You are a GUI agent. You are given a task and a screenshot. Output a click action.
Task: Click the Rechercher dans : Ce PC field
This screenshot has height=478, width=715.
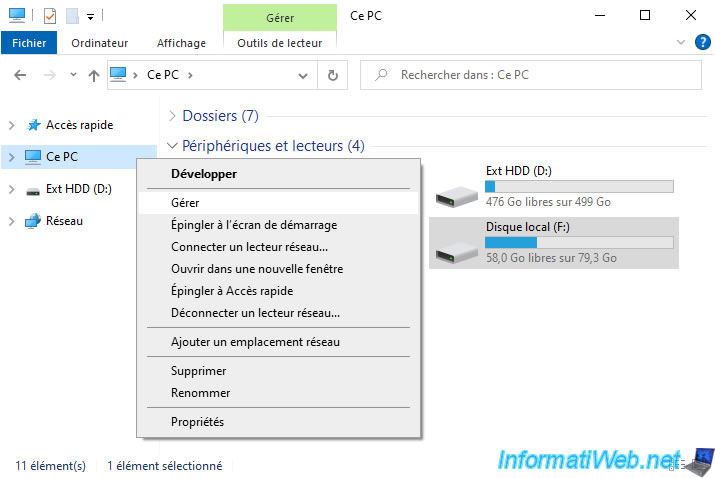pos(531,75)
